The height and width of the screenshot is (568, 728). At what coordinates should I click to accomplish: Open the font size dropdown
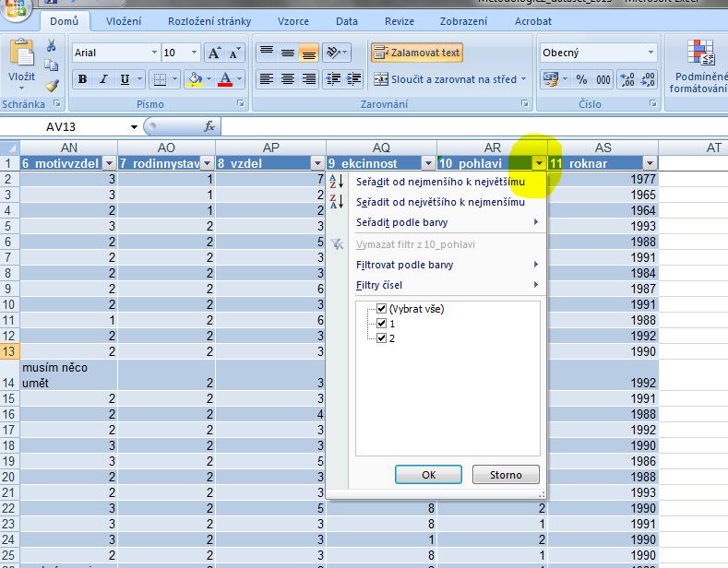pyautogui.click(x=194, y=53)
